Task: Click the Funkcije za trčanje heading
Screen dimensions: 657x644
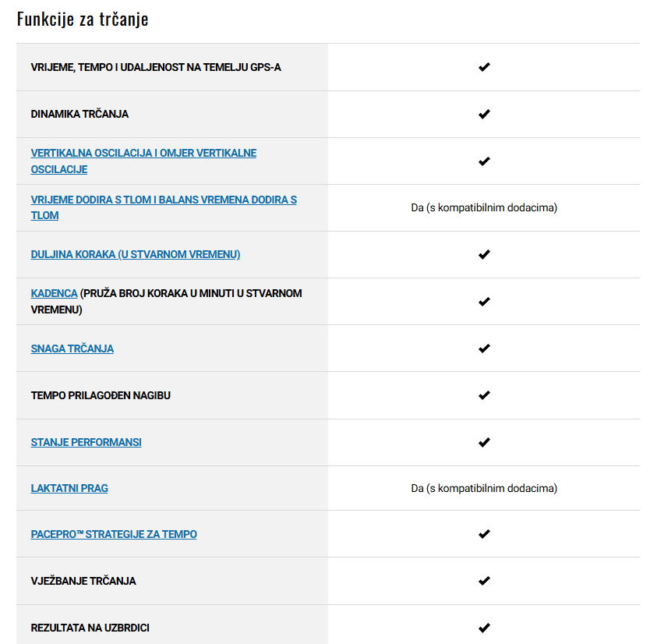Action: [x=83, y=19]
